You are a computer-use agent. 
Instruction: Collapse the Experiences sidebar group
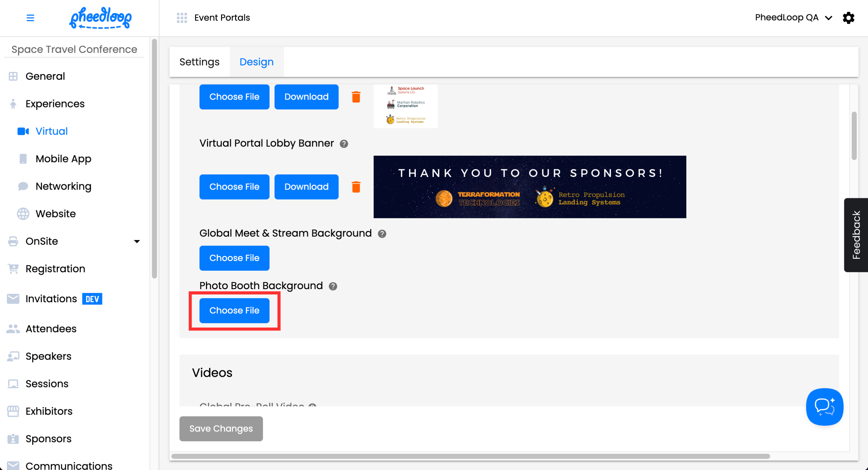click(x=55, y=104)
